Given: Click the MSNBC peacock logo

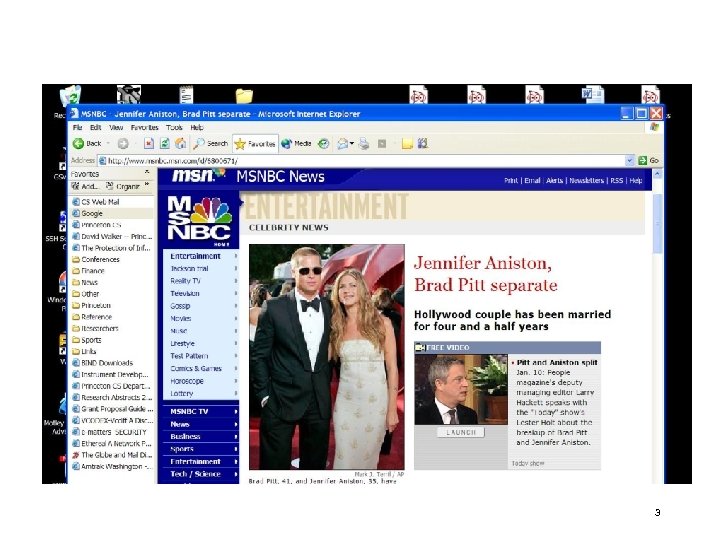Looking at the screenshot, I should 199,221.
